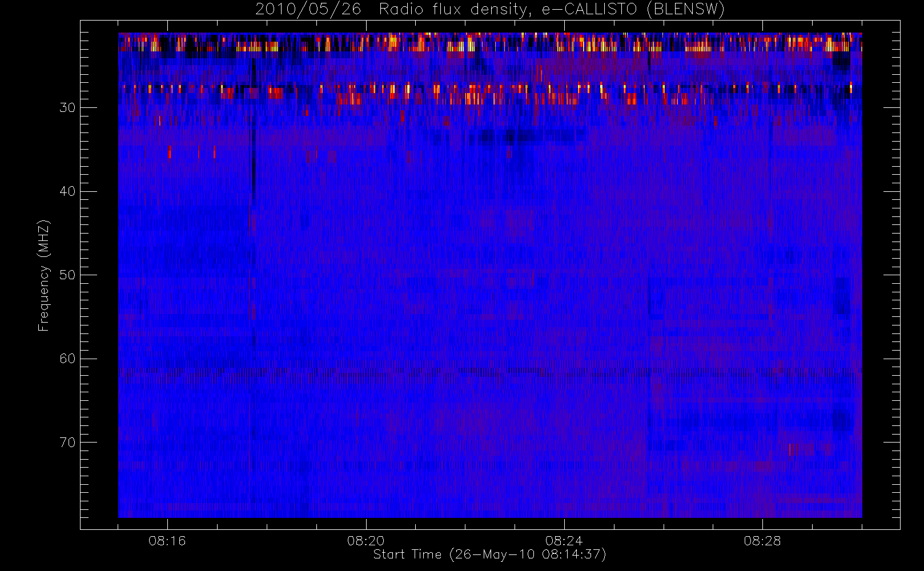Screen dimensions: 924x571
Task: Click the 40 frequency tick label
Action: 67,191
